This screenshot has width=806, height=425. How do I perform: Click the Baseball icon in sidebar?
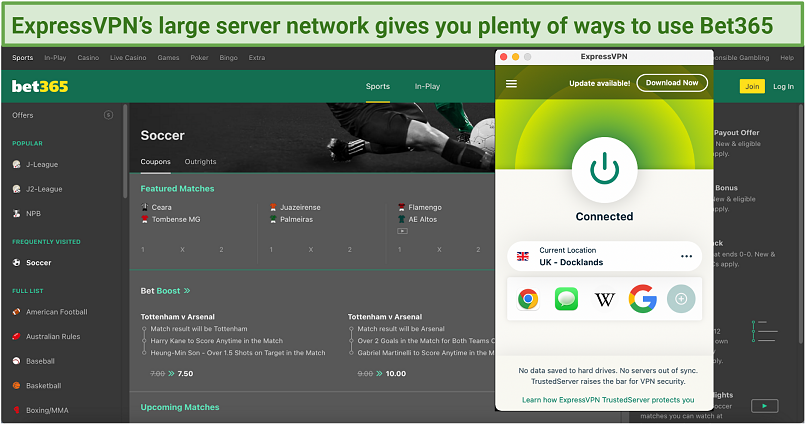coord(16,361)
